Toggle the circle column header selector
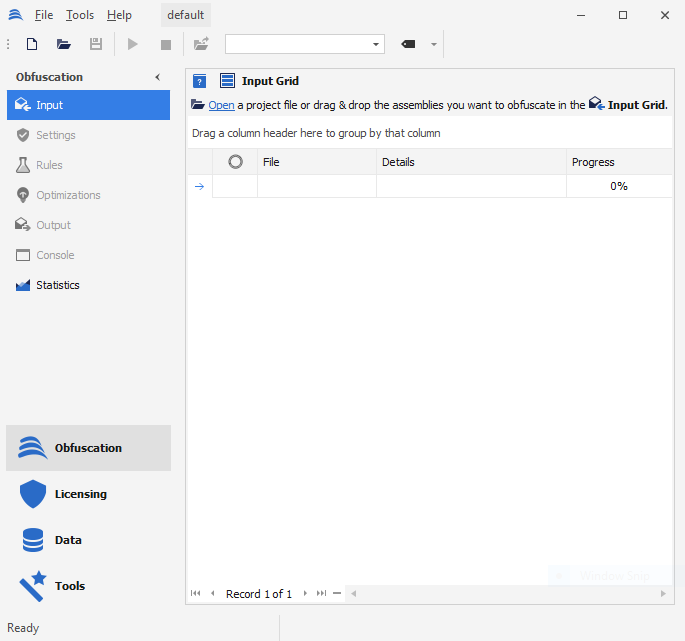 (x=235, y=162)
